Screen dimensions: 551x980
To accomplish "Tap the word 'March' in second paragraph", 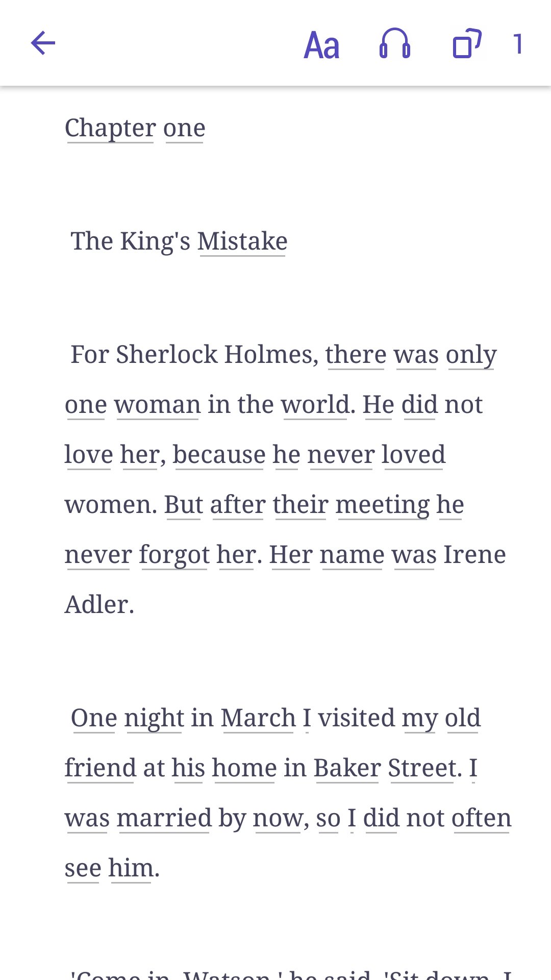I will [258, 718].
